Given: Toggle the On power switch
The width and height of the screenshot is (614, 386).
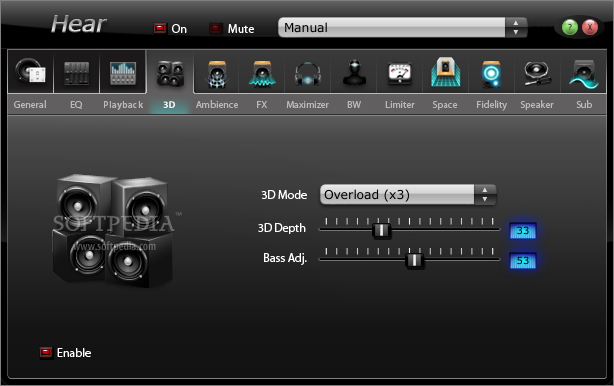Looking at the screenshot, I should tap(159, 28).
